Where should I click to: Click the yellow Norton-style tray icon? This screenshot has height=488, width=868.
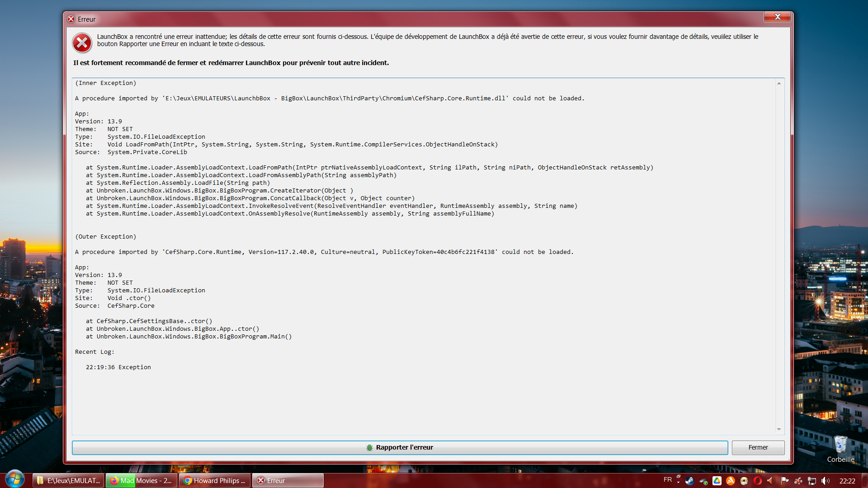pos(744,481)
